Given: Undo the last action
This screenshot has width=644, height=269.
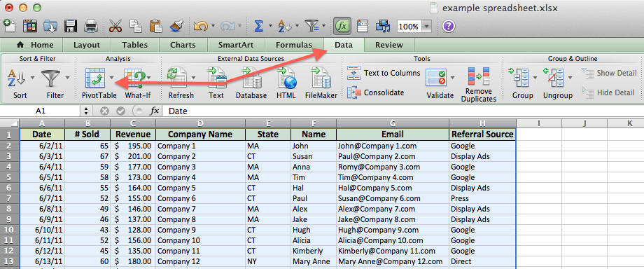Looking at the screenshot, I should (x=201, y=27).
